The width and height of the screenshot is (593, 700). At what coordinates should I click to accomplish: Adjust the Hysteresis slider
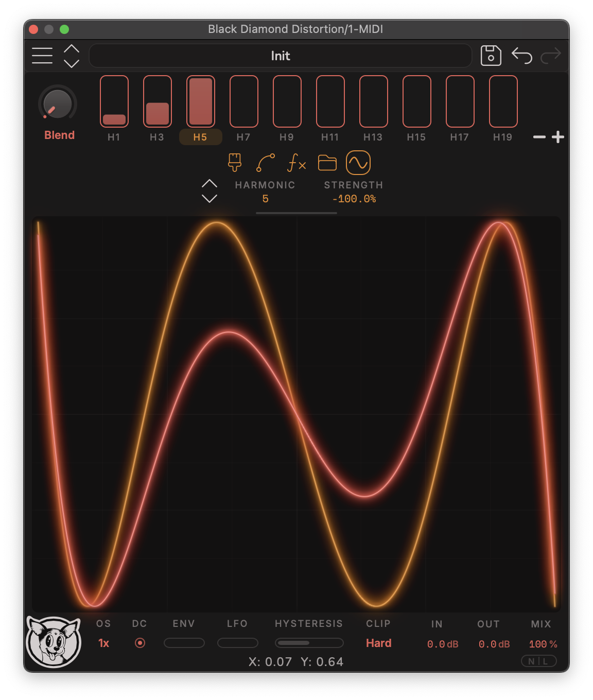[x=309, y=643]
